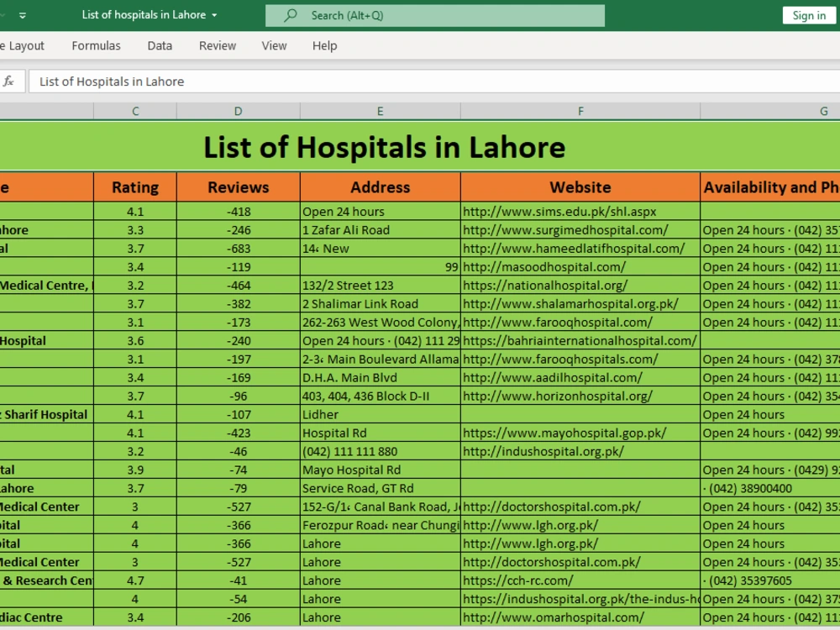This screenshot has width=840, height=630.
Task: Select the List of Hospitals in Lahore title cell
Action: pos(420,146)
